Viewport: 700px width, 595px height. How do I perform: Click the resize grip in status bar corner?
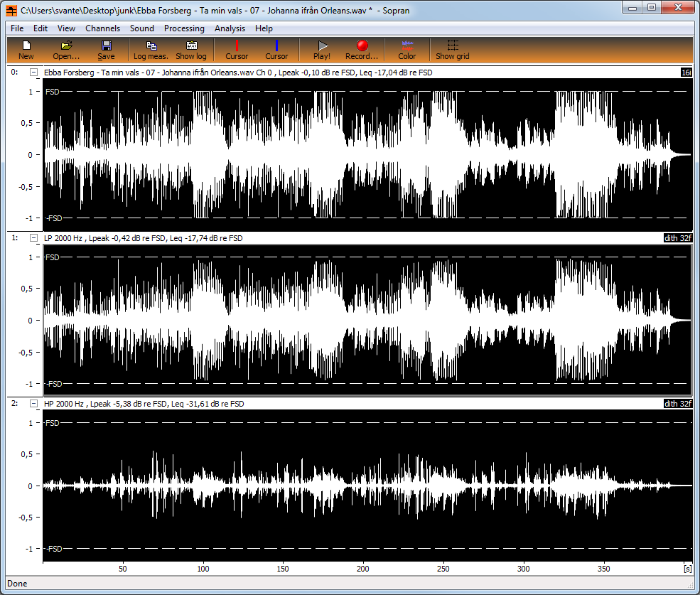point(690,585)
